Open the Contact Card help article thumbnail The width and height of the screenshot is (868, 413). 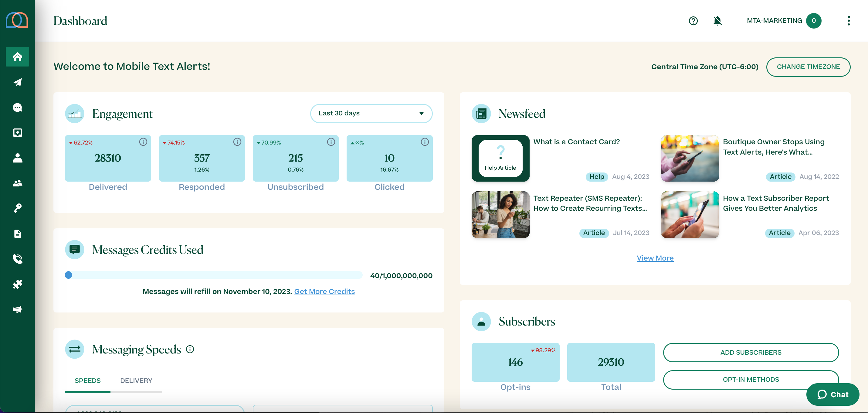tap(500, 159)
